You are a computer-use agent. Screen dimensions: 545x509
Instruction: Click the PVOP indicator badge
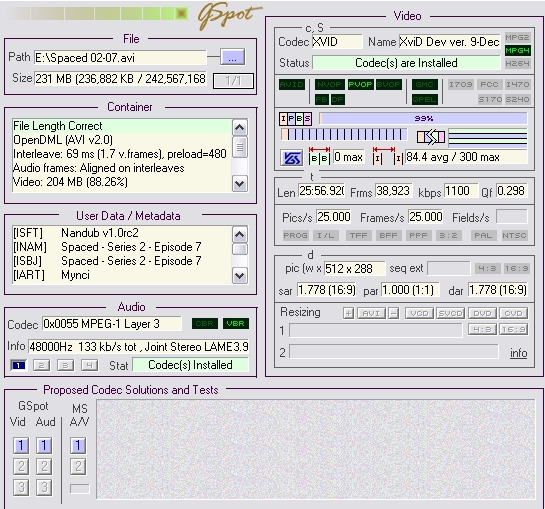click(360, 84)
